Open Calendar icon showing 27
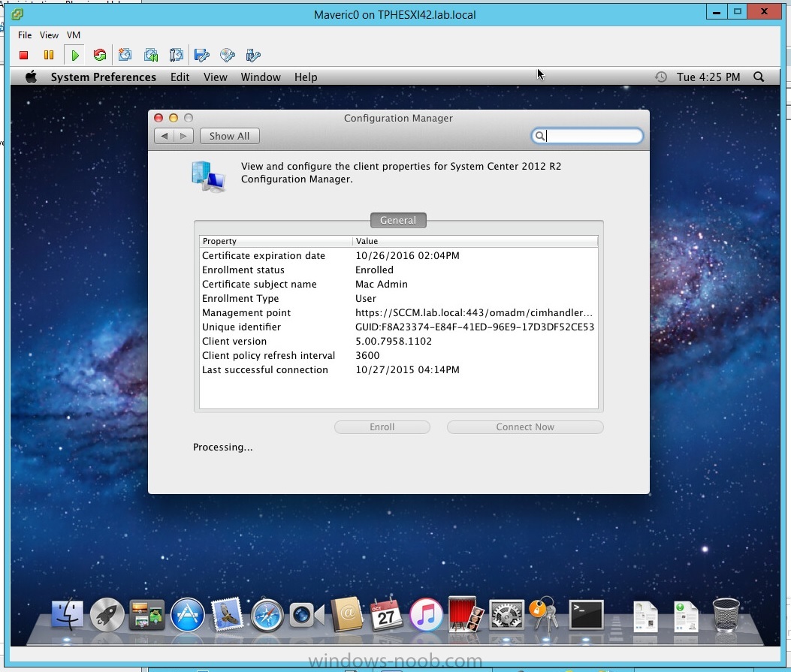 pyautogui.click(x=386, y=614)
